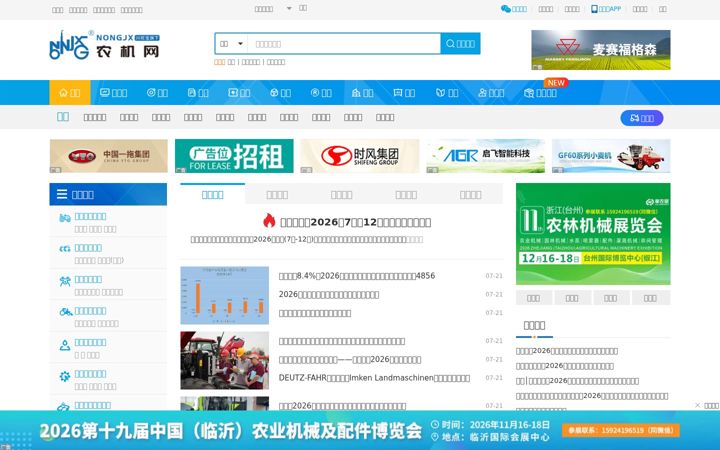Open the target-circle icon item in navigation bar
Screen dimensions: 720x450
pyautogui.click(x=157, y=93)
